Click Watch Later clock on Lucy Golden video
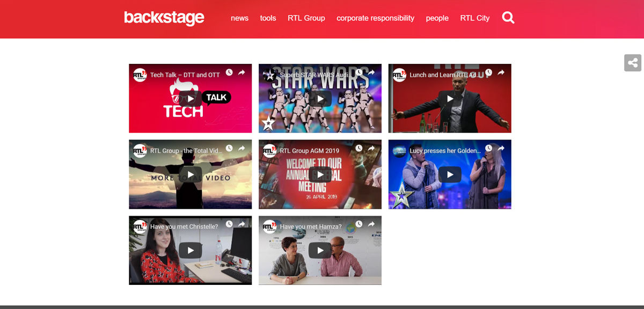The height and width of the screenshot is (309, 644). coord(489,148)
